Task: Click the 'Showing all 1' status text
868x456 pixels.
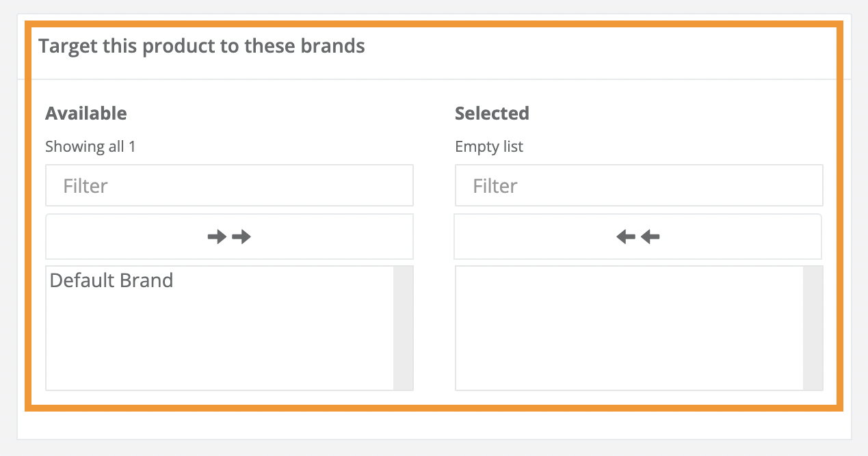Action: coord(90,146)
